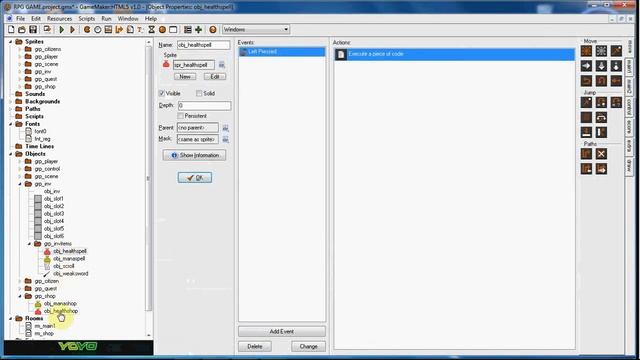The image size is (640, 360).
Task: Click the New sprite button
Action: pos(185,77)
